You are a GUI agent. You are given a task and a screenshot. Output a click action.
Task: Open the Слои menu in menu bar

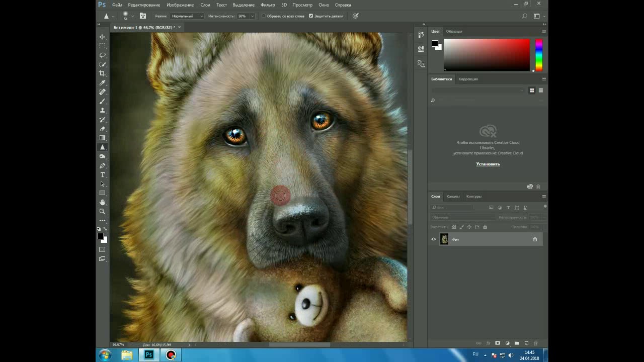[205, 5]
